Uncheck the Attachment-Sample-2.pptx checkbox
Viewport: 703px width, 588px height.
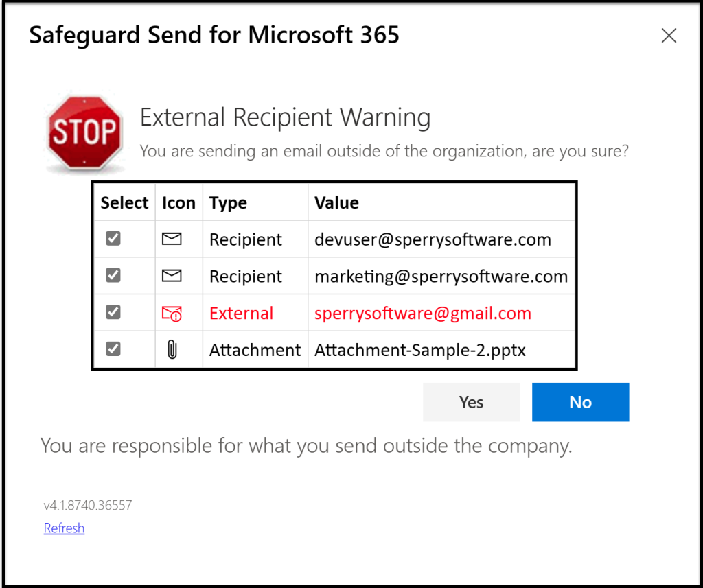click(113, 349)
